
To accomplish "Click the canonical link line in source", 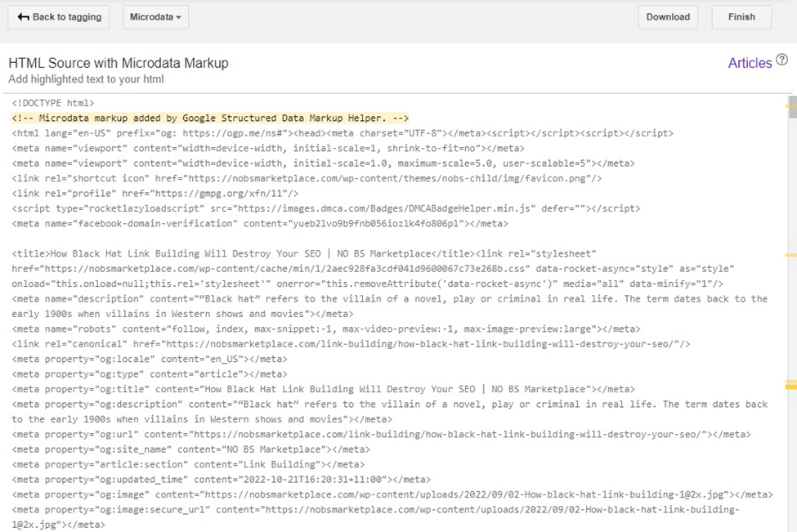I will tap(351, 344).
